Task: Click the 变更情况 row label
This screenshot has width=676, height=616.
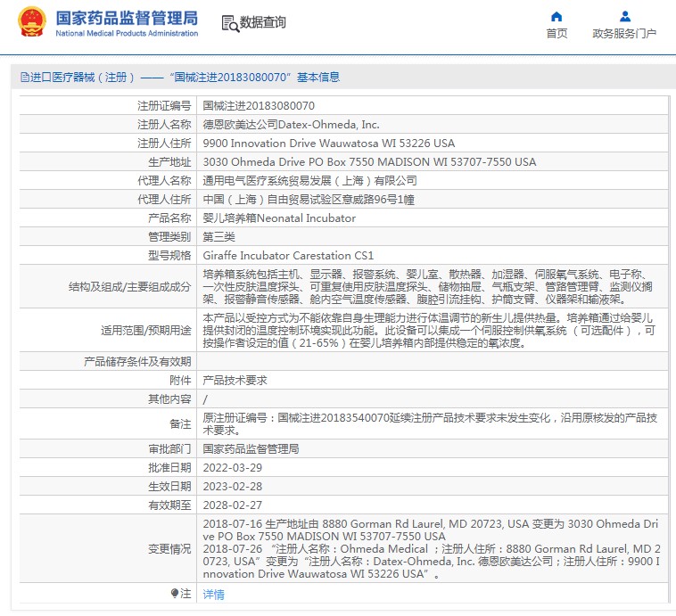Action: pyautogui.click(x=169, y=549)
